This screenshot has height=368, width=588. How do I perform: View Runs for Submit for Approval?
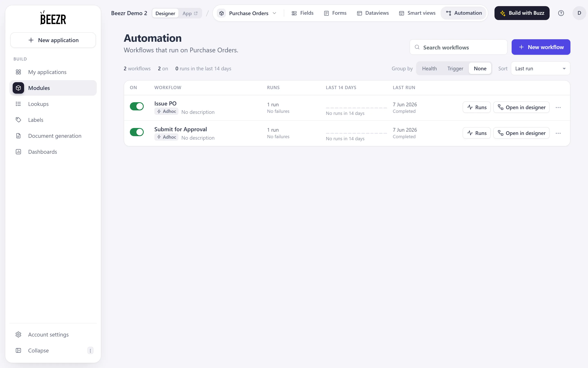[477, 133]
